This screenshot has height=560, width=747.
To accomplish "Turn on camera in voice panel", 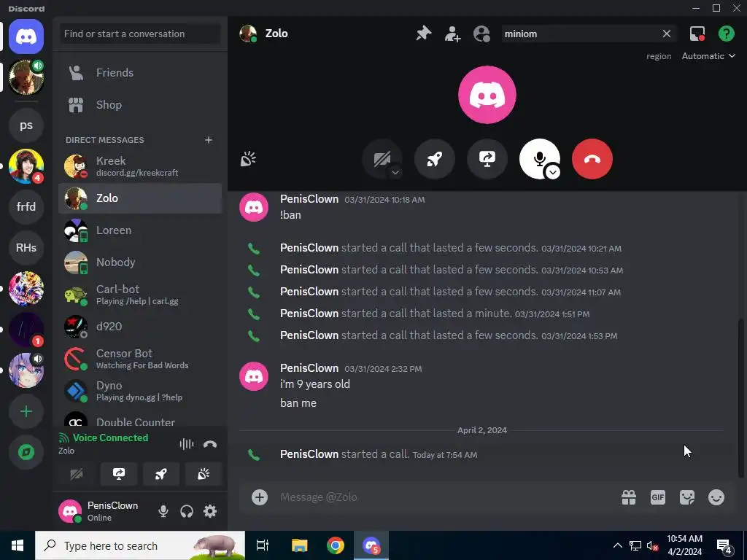I will [x=77, y=474].
